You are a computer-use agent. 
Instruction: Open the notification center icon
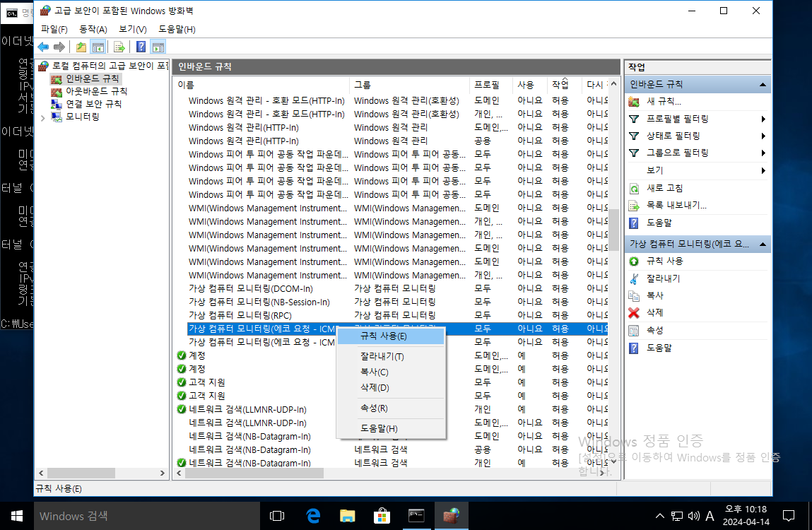click(788, 516)
